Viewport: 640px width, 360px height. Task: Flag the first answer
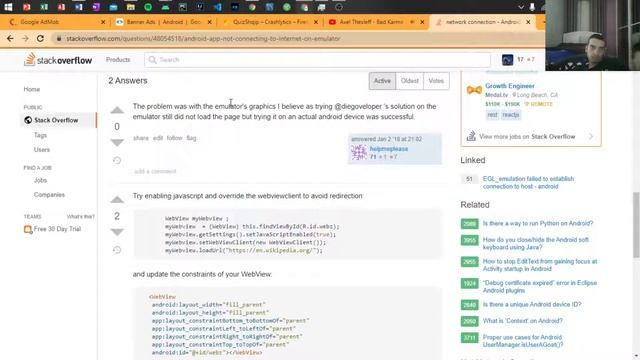tap(191, 138)
